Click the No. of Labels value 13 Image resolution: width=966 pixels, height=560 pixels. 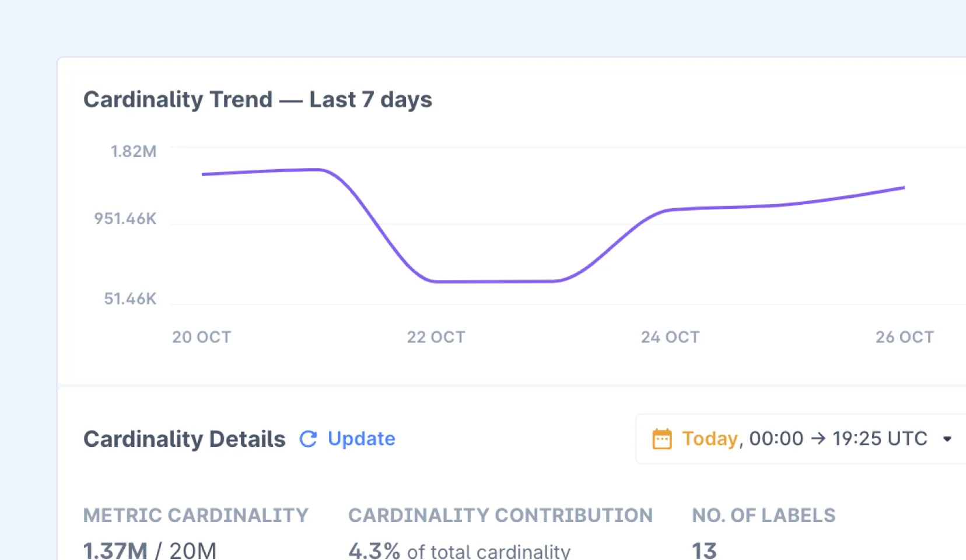[704, 550]
